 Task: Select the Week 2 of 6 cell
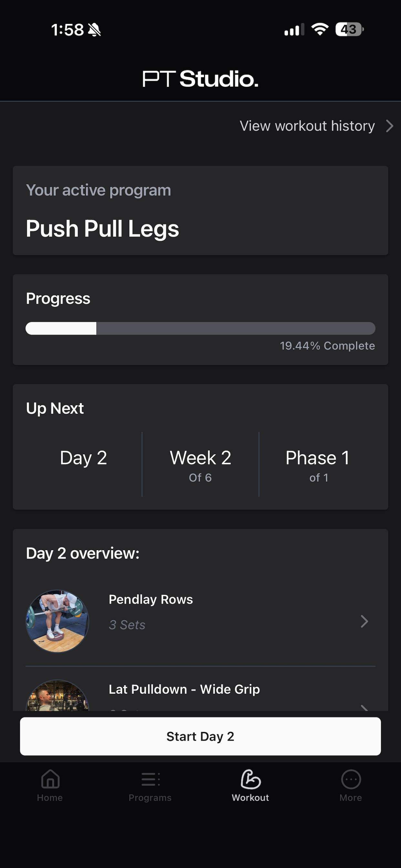[x=200, y=464]
